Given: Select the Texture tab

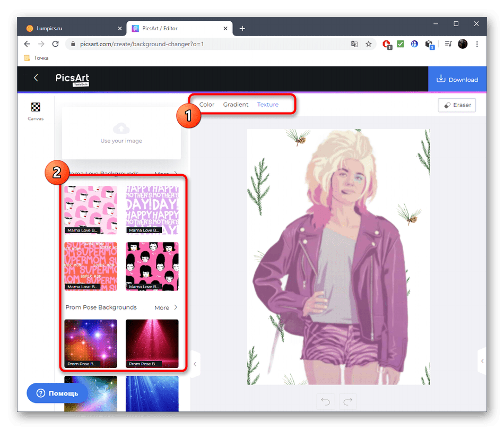Looking at the screenshot, I should [268, 105].
